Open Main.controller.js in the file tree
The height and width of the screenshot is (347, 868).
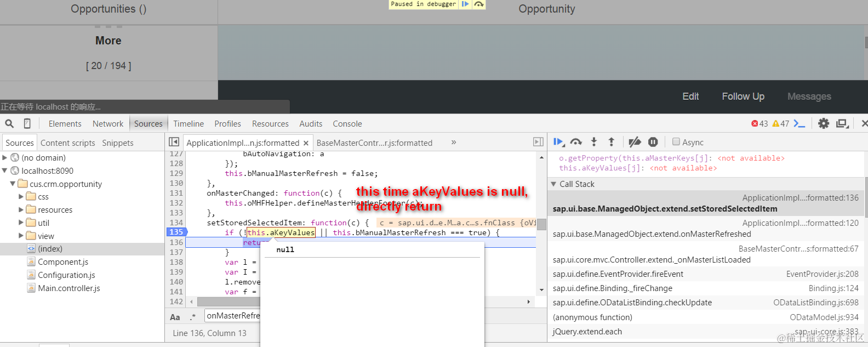tap(69, 288)
